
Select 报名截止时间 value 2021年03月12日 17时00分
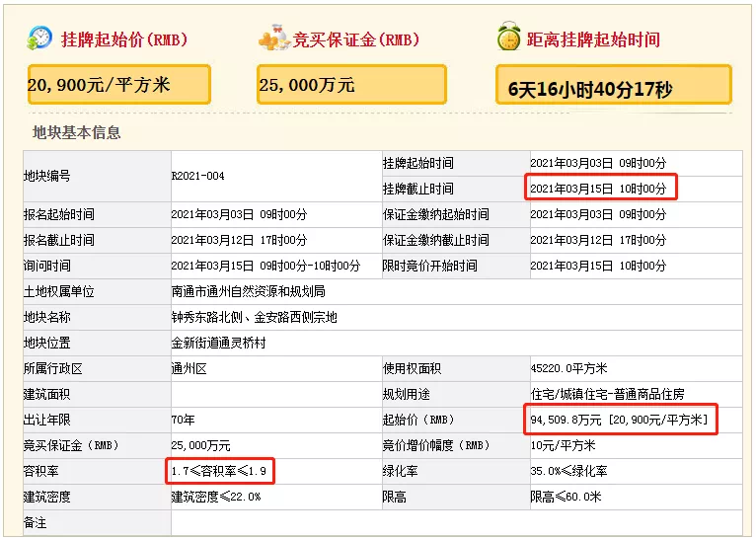239,240
